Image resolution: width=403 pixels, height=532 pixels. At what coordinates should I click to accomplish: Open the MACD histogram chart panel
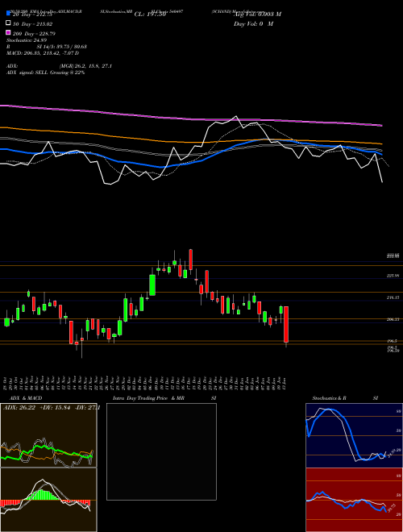tap(48, 500)
